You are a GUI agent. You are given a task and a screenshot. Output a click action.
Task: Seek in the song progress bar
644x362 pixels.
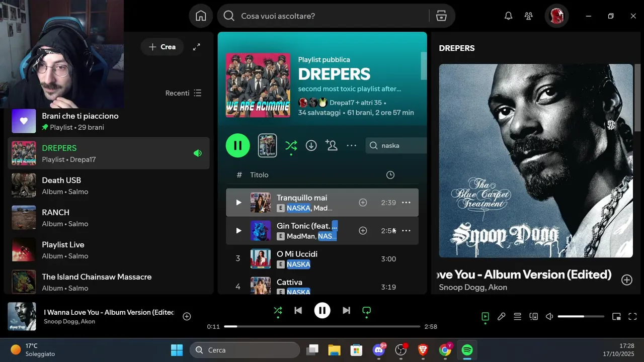(322, 326)
